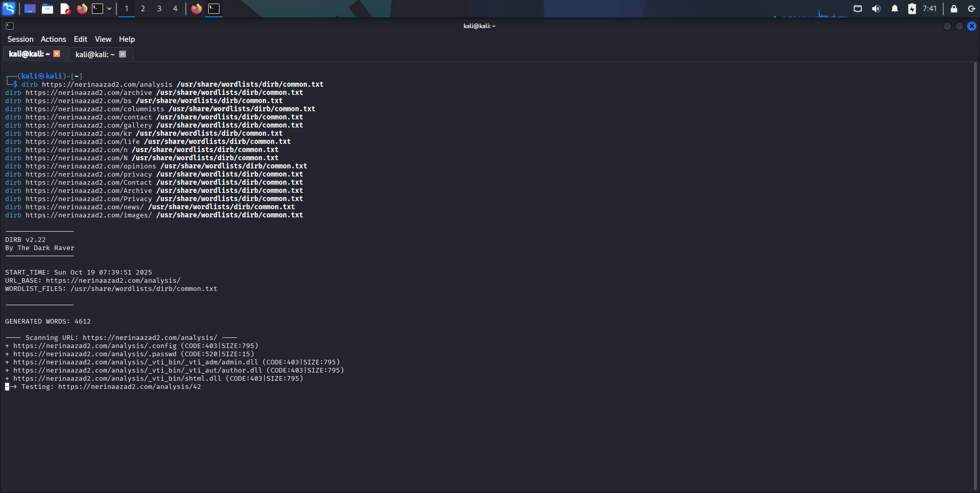
Task: Click the DIRB v2.22 banner text
Action: pyautogui.click(x=26, y=240)
